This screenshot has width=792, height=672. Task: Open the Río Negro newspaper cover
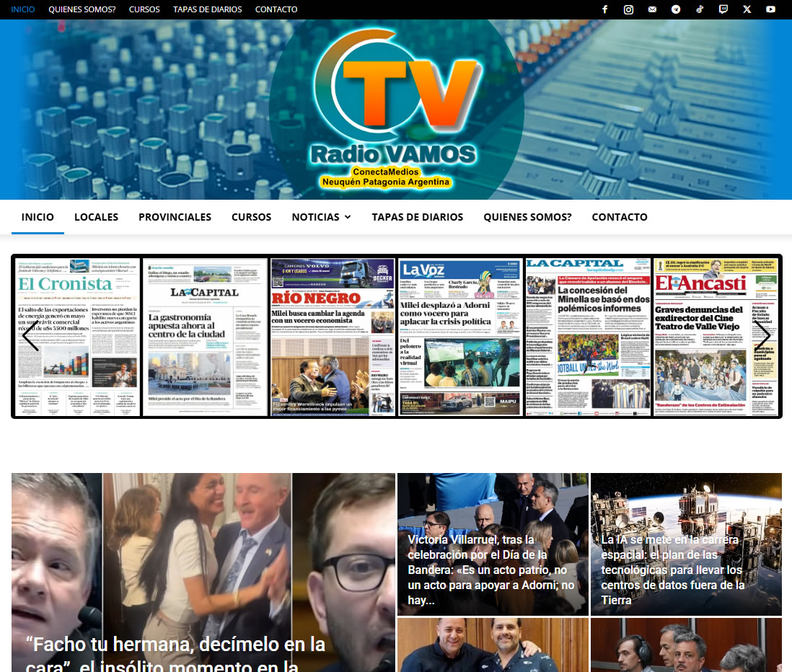pyautogui.click(x=333, y=337)
